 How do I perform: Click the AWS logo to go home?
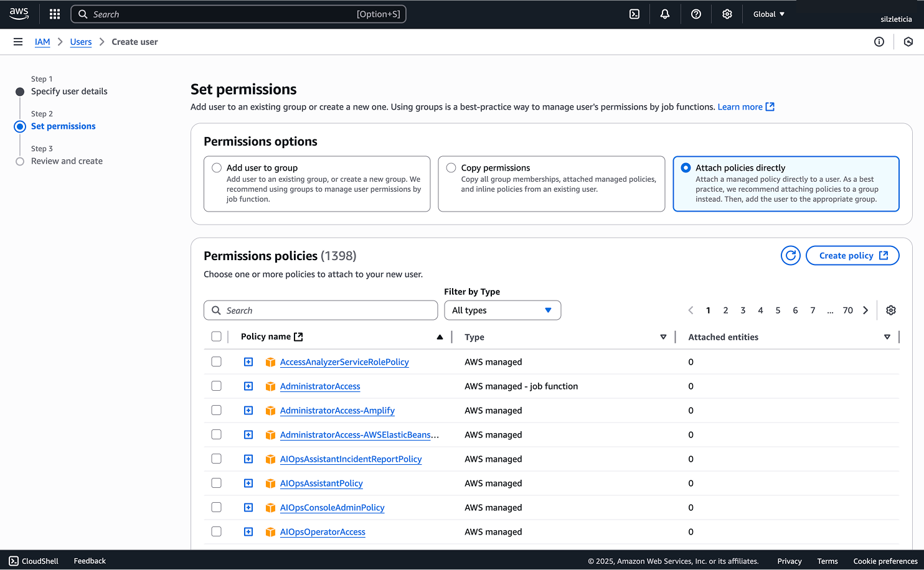click(19, 14)
